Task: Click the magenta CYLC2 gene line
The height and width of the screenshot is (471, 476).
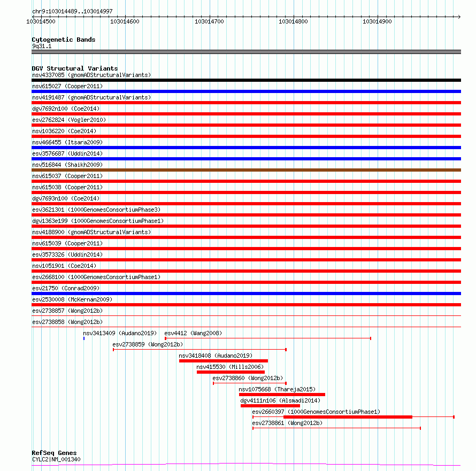Action: pos(246,465)
